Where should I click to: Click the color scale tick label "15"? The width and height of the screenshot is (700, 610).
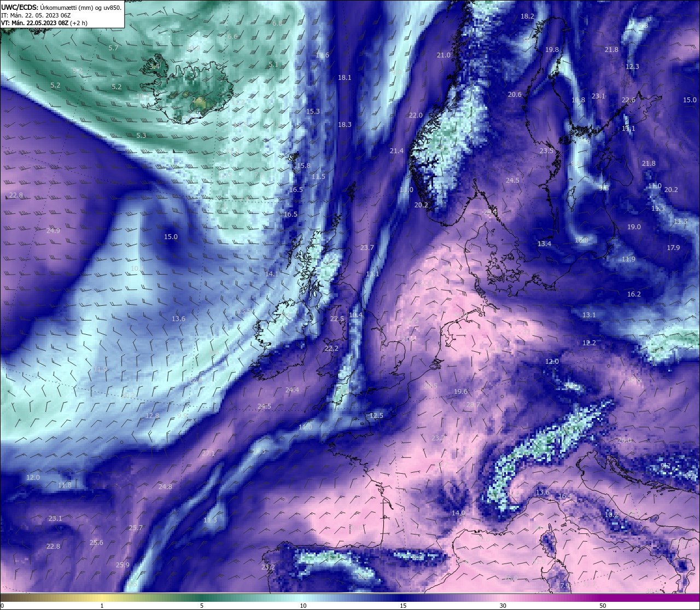pos(402,605)
